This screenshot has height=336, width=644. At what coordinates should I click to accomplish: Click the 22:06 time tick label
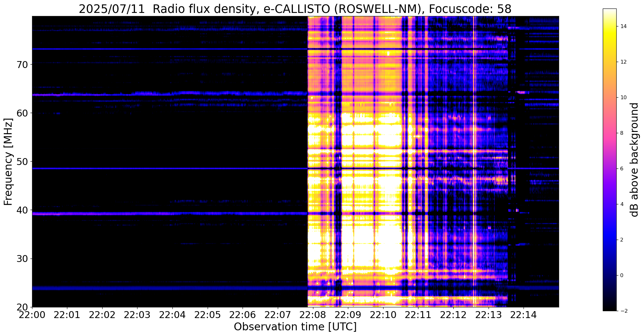(243, 315)
